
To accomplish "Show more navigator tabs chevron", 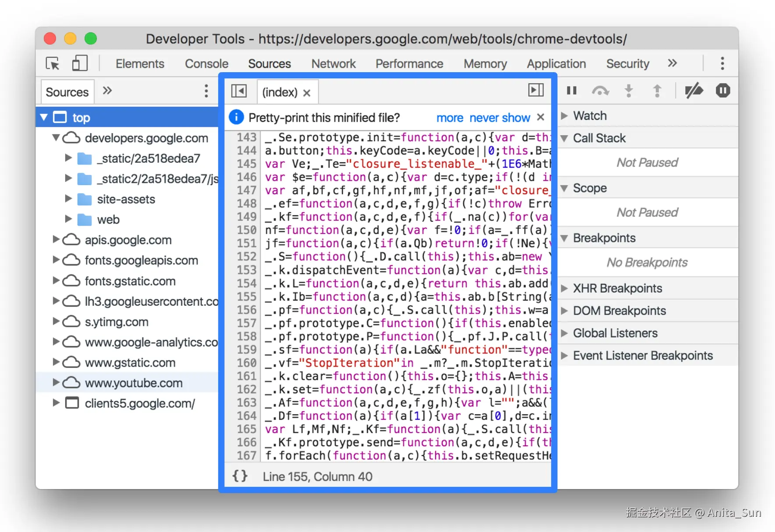I will tap(107, 91).
